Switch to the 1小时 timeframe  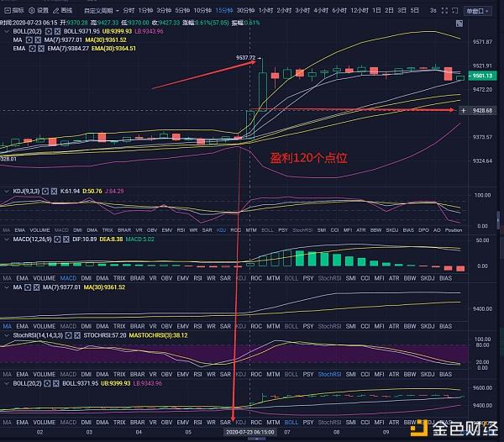266,10
